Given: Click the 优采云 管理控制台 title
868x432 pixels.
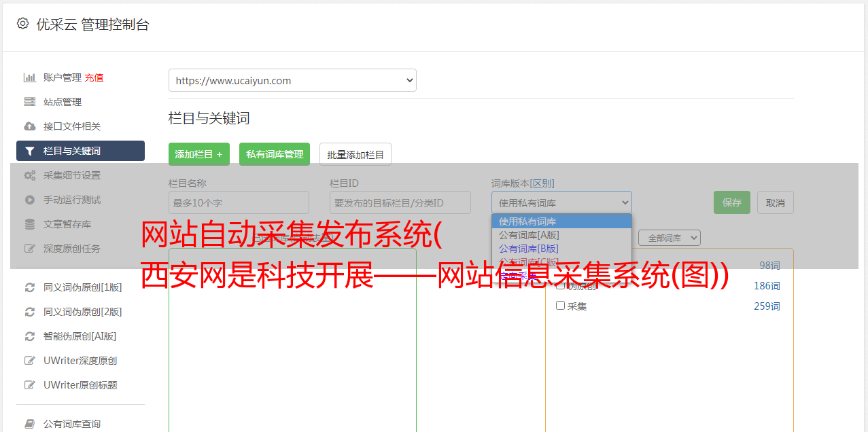Looking at the screenshot, I should click(92, 24).
